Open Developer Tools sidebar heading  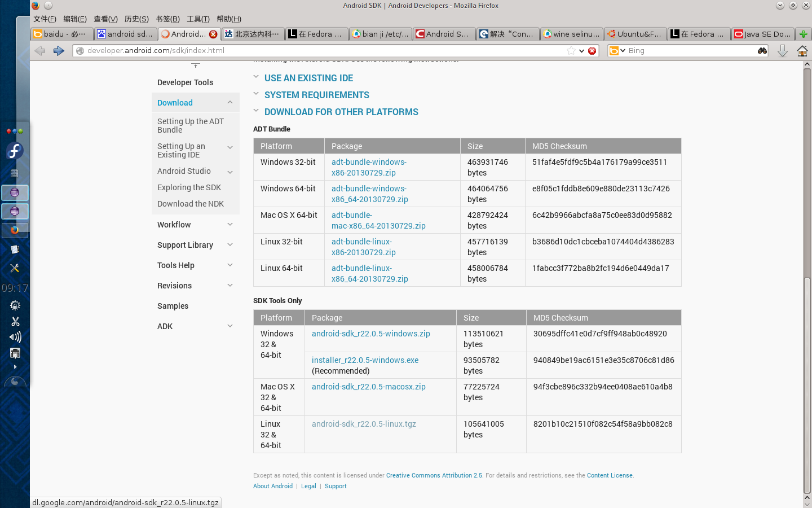[185, 82]
